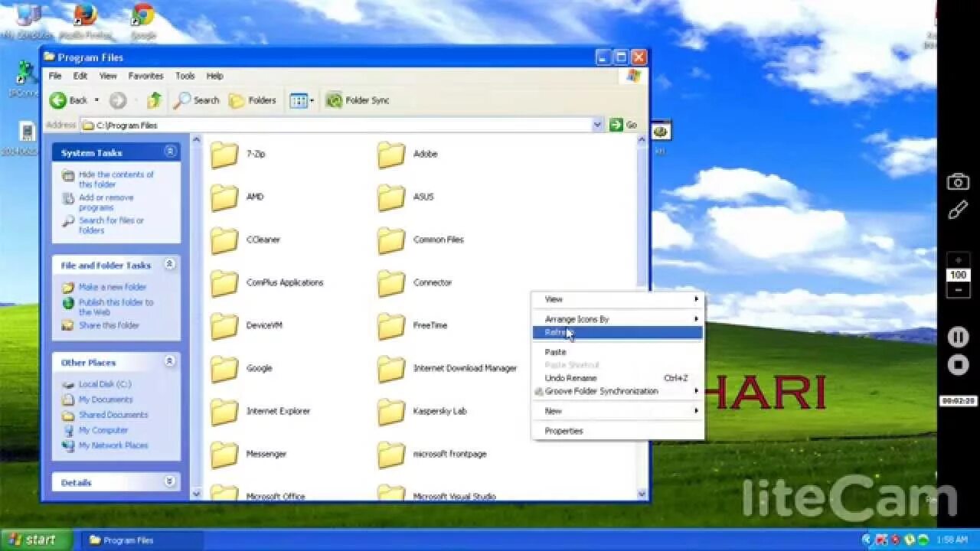Expand the address bar dropdown
The image size is (980, 551).
[x=597, y=125]
